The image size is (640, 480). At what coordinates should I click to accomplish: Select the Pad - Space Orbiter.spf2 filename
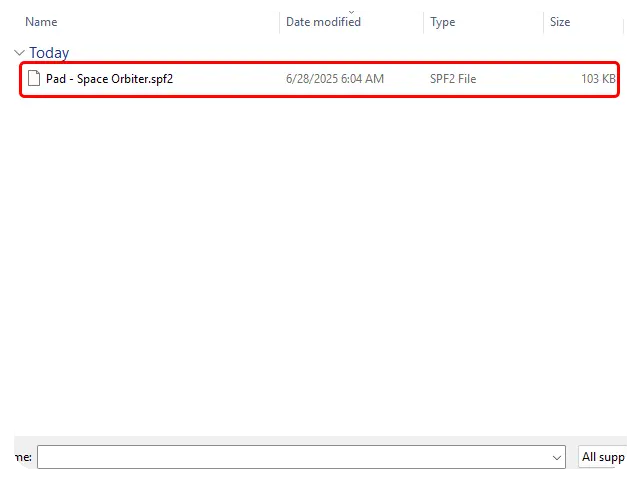point(109,79)
